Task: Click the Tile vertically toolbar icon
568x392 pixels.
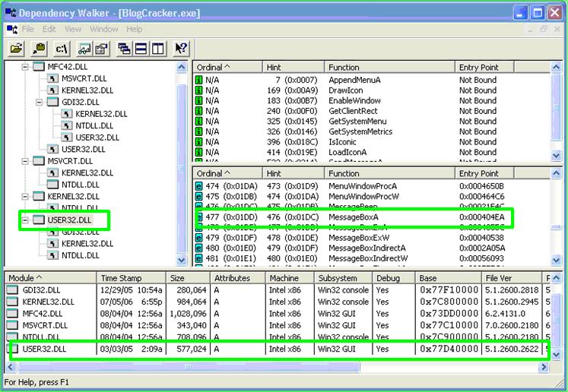Action: pyautogui.click(x=157, y=48)
